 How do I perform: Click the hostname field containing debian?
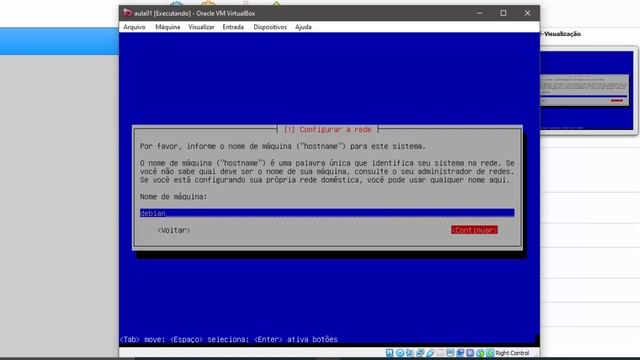click(327, 213)
